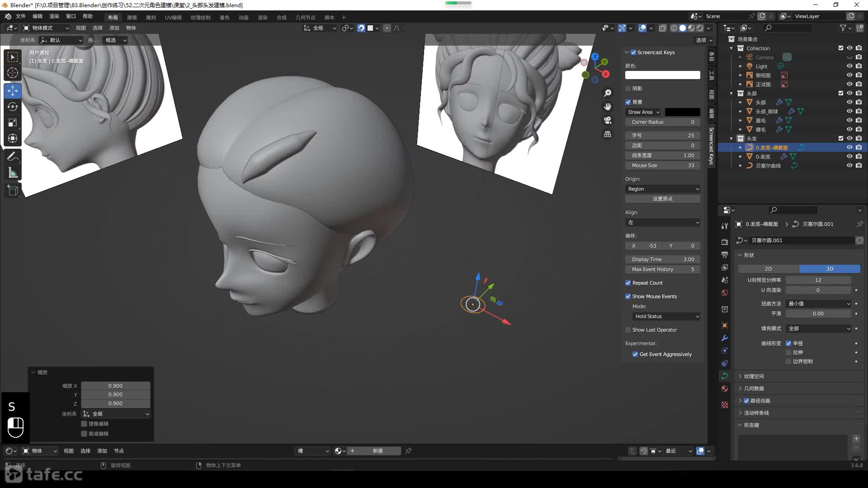This screenshot has height=488, width=868.
Task: Open the Render properties tab
Action: pos(725,242)
